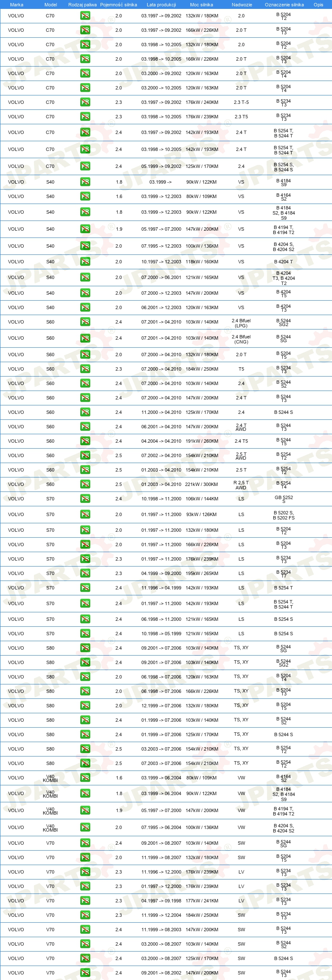Click fuel icon in C70 176kW / 240KM row
Screen dimensions: 332x980
(x=85, y=102)
